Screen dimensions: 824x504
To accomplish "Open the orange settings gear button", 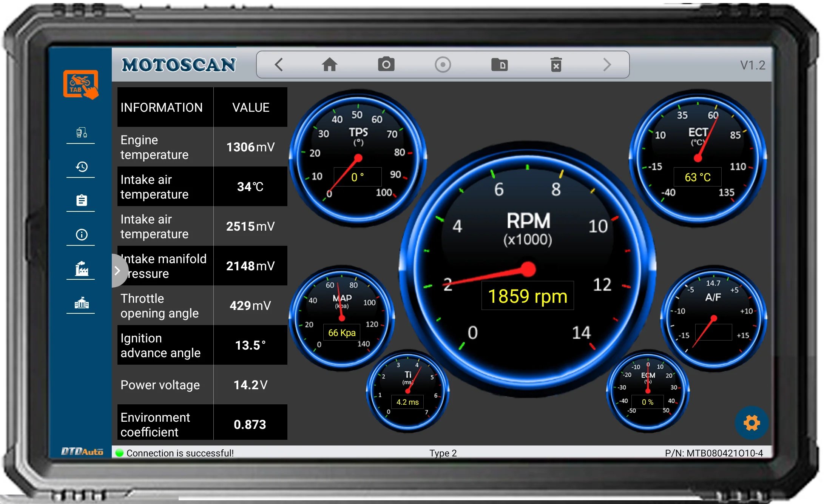I will click(751, 422).
